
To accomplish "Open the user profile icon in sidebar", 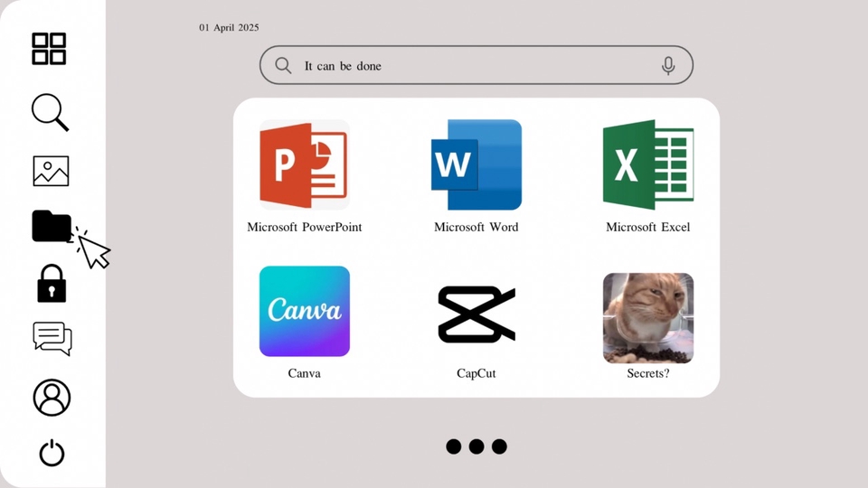I will (52, 398).
